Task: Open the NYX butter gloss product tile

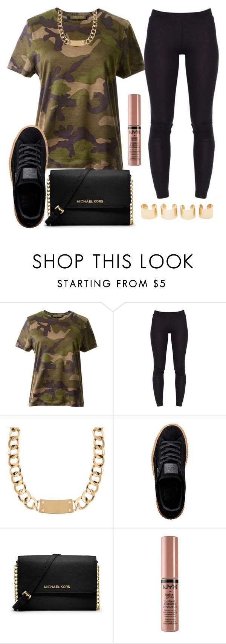Action: [170, 586]
